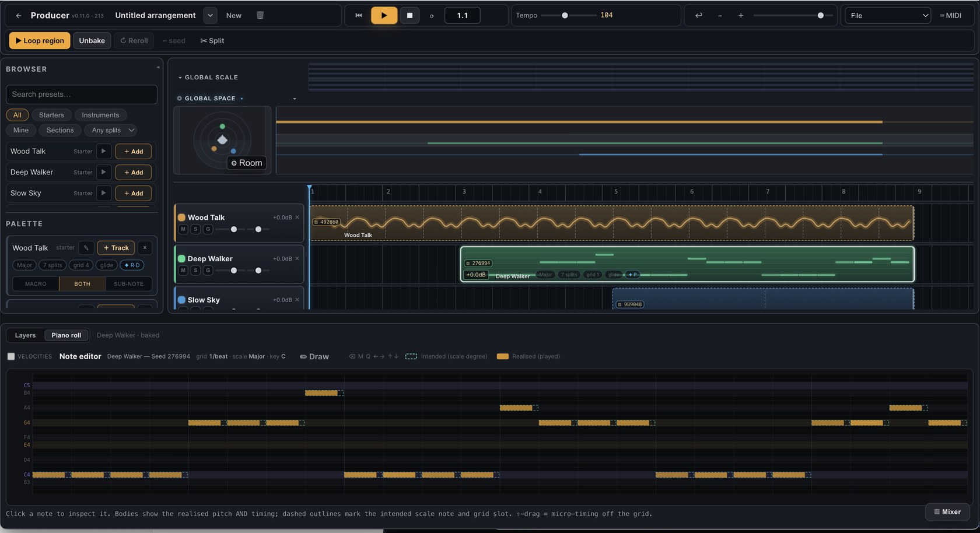Preview the Slow Sky preset
Viewport: 980px width, 533px height.
(103, 194)
